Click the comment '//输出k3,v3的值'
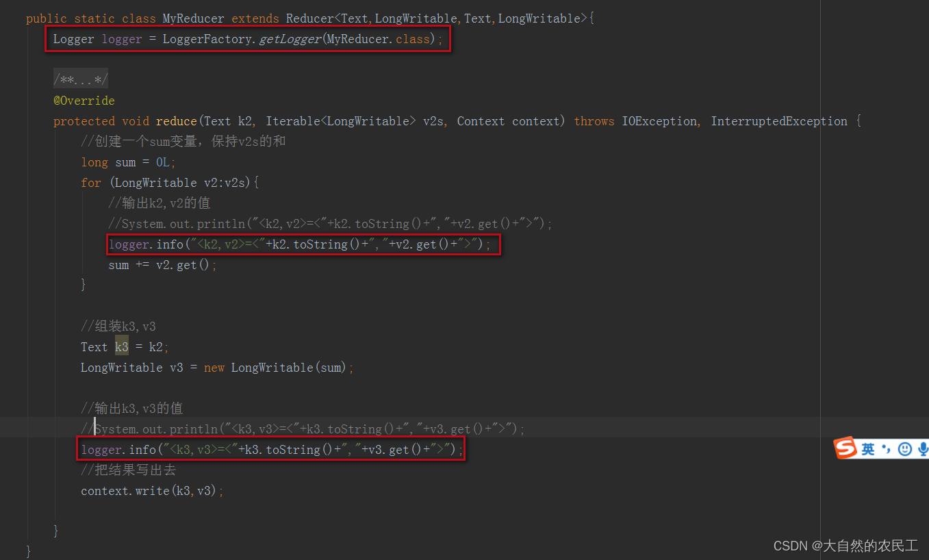 pos(131,409)
